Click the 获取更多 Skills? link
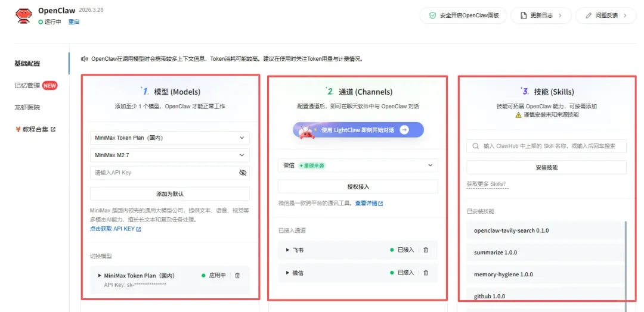644x312 pixels. [x=488, y=184]
